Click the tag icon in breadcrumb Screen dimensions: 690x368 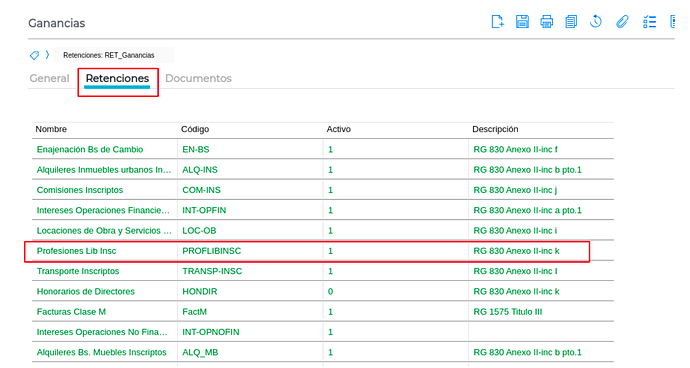34,55
